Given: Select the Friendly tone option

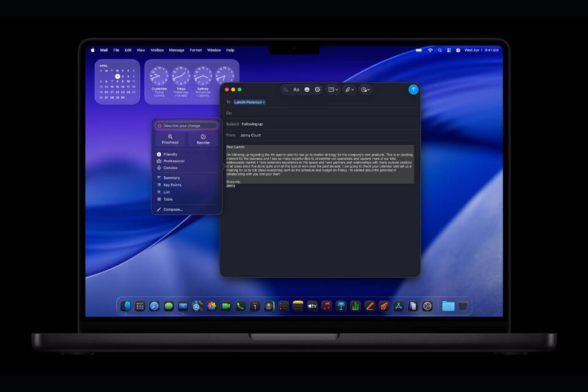Looking at the screenshot, I should point(170,154).
